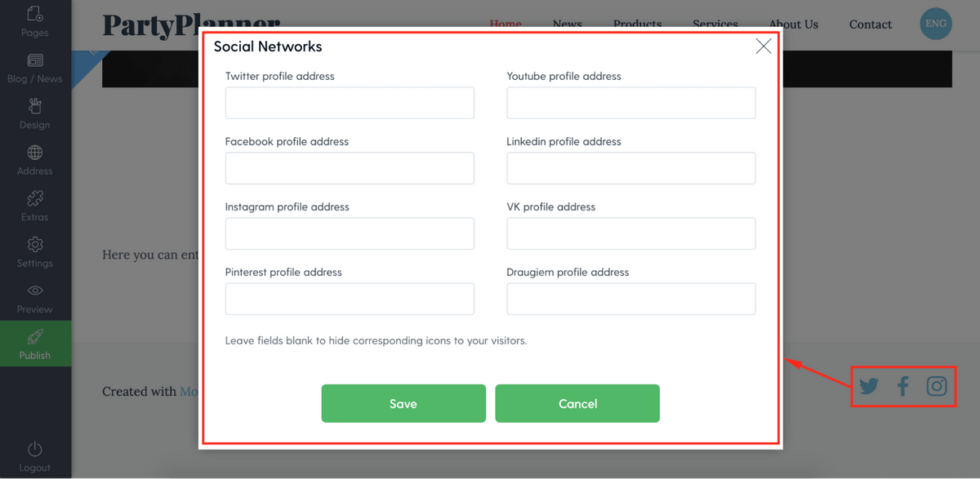Click the Logout power icon
980x479 pixels.
(35, 450)
